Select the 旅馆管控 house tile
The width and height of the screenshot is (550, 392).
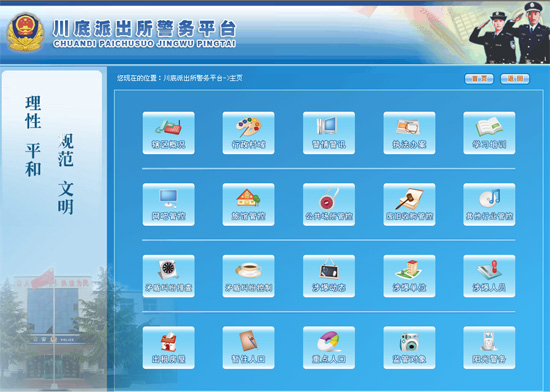(248, 204)
